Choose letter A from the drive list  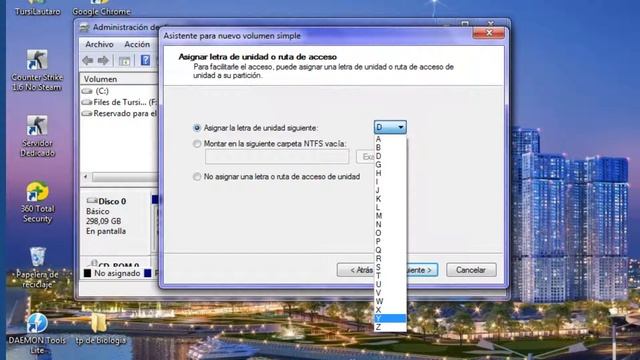[x=390, y=139]
